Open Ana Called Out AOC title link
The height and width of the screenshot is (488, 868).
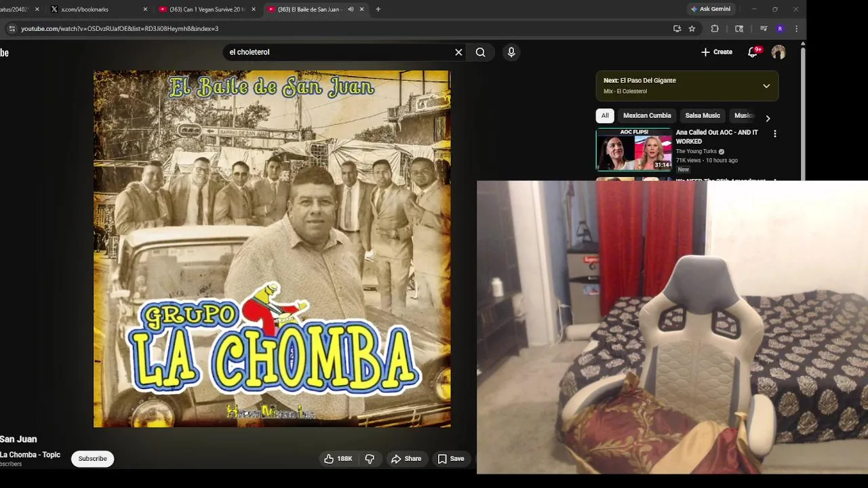click(x=717, y=137)
